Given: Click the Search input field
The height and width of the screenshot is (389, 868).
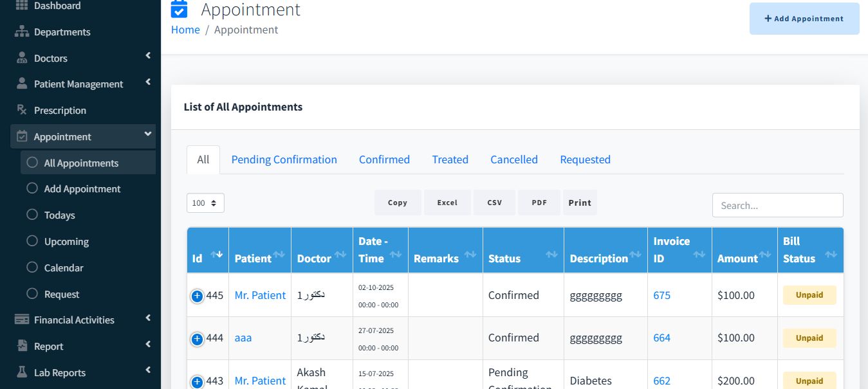Looking at the screenshot, I should [777, 206].
